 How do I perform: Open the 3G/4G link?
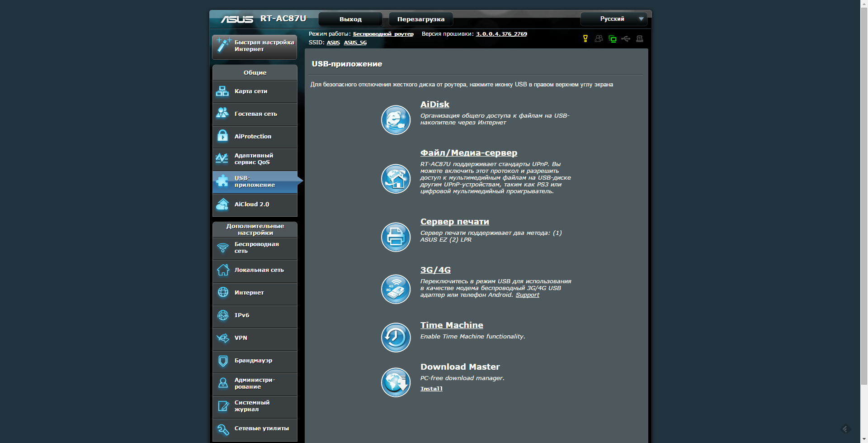[x=436, y=270]
